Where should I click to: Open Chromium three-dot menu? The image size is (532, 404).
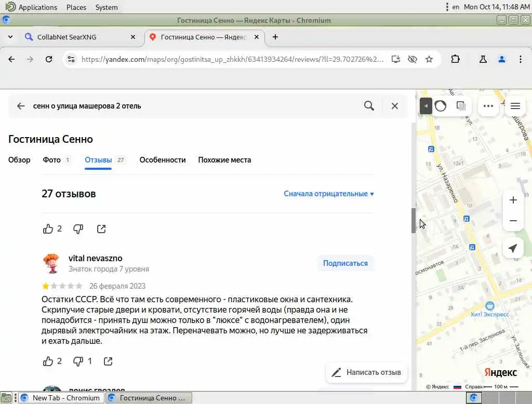click(x=521, y=59)
